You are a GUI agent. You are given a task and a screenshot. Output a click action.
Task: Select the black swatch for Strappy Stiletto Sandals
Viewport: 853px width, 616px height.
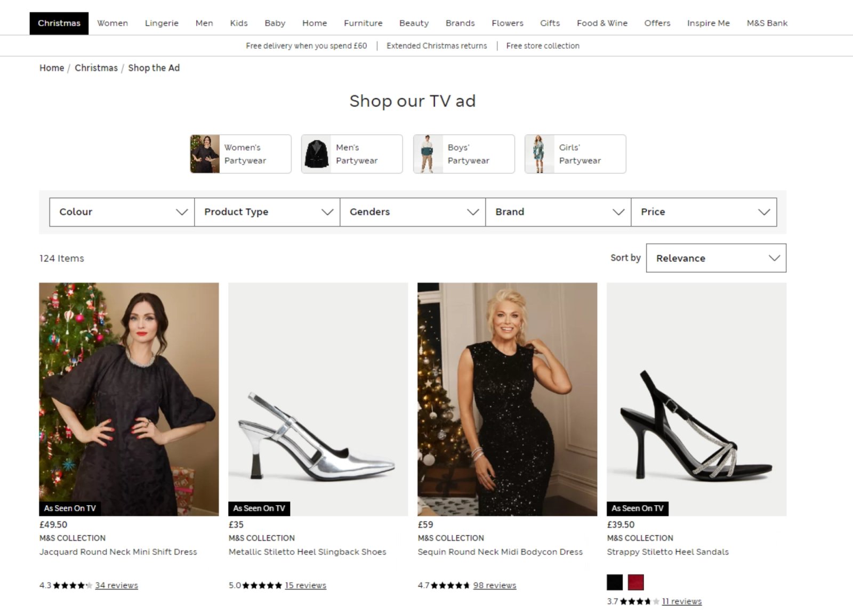[x=614, y=581]
